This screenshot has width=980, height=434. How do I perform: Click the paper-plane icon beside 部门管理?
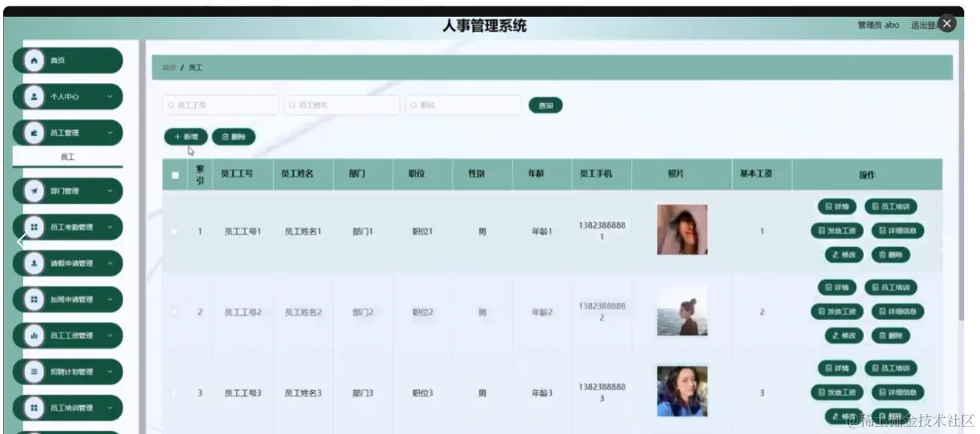34,191
